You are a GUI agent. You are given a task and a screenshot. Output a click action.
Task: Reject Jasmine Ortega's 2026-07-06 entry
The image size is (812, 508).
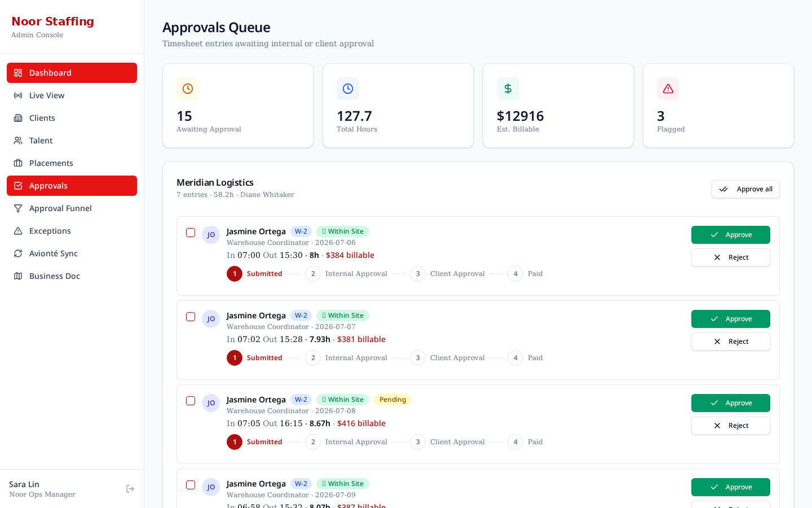[x=731, y=257]
